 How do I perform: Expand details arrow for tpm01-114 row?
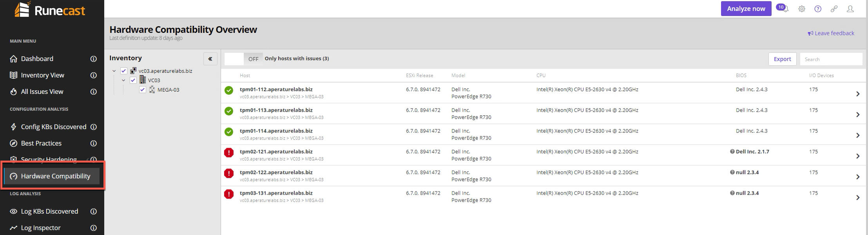[x=858, y=136]
